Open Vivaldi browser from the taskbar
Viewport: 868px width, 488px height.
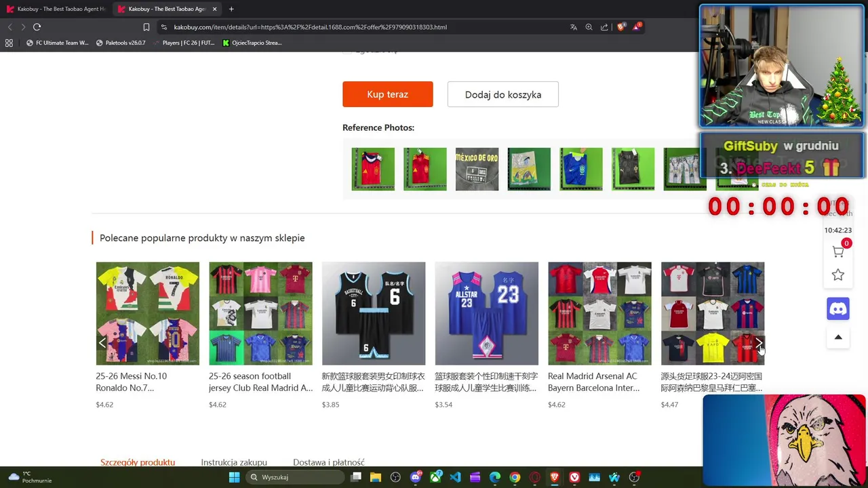[574, 477]
